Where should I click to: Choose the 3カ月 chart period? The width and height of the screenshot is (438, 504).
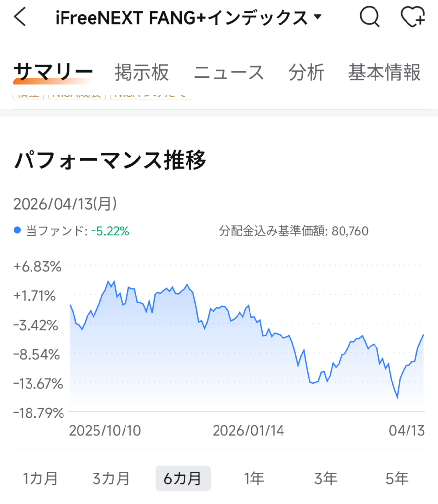(111, 478)
